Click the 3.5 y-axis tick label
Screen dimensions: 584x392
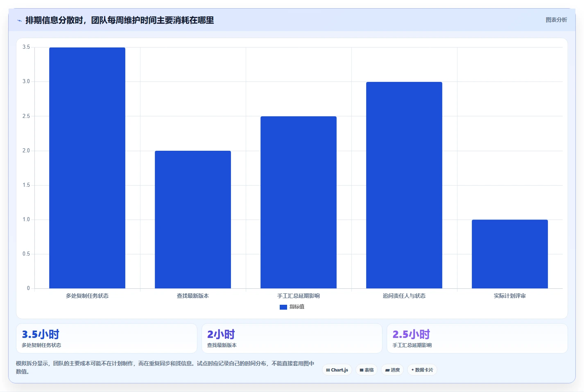tap(26, 47)
